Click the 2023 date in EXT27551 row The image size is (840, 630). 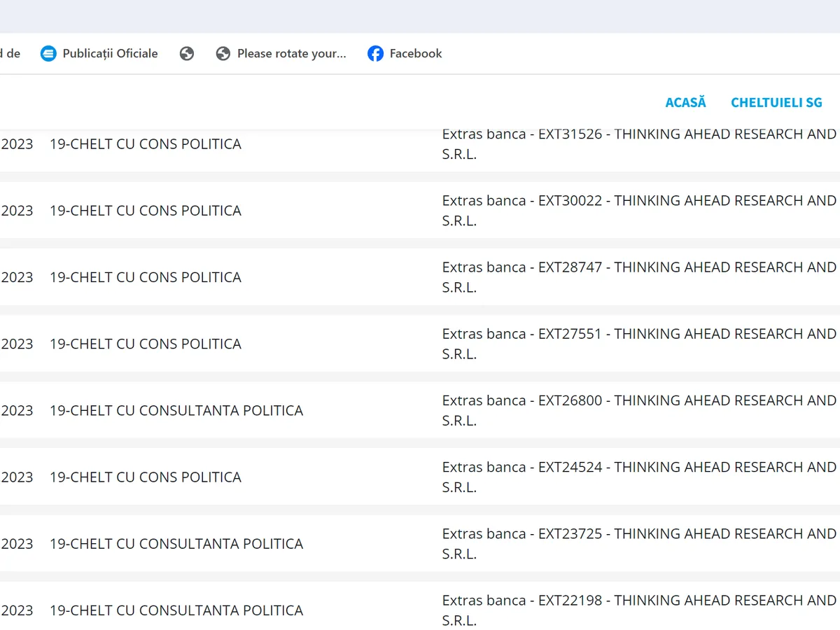click(17, 344)
